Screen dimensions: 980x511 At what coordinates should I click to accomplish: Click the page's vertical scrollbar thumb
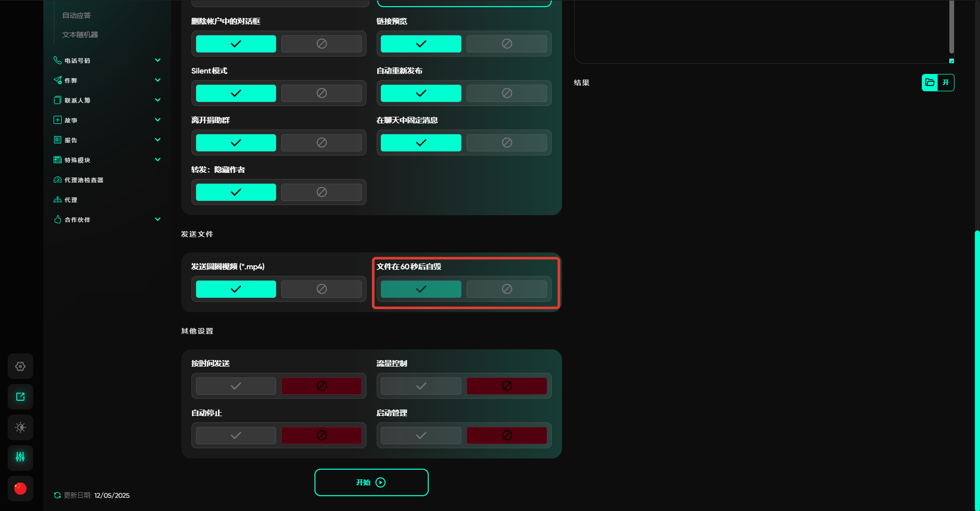point(976,367)
